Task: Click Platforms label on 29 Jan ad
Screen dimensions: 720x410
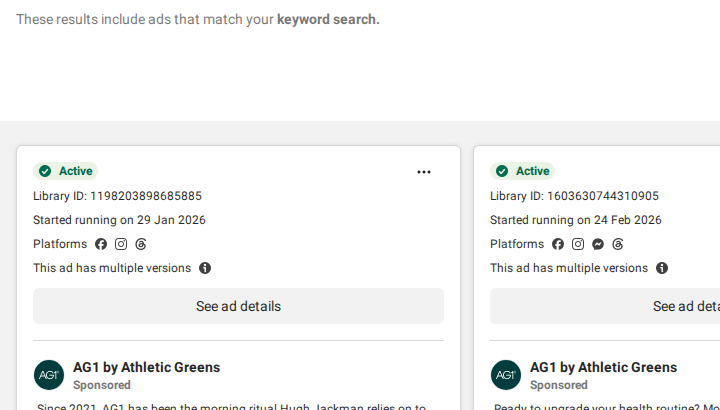Action: click(x=60, y=244)
